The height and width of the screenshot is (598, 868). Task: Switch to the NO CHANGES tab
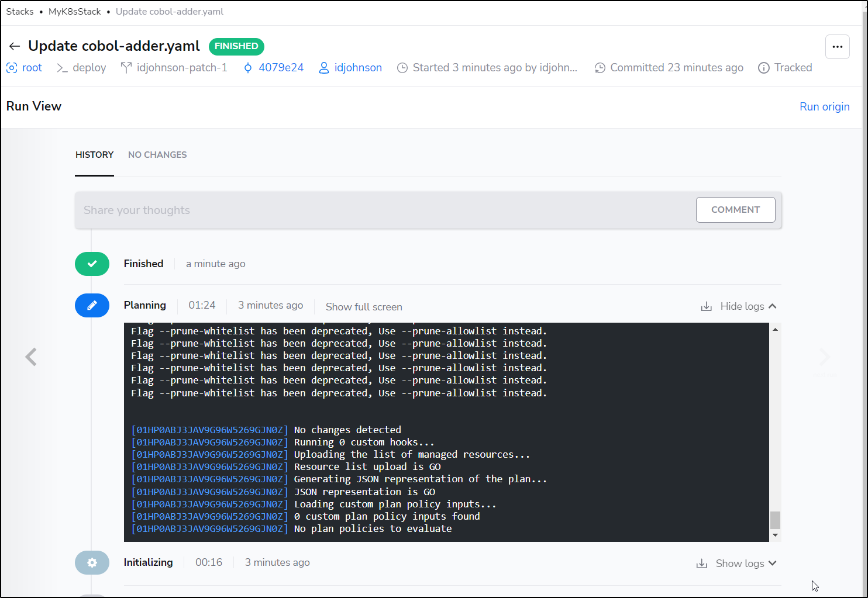click(x=157, y=155)
